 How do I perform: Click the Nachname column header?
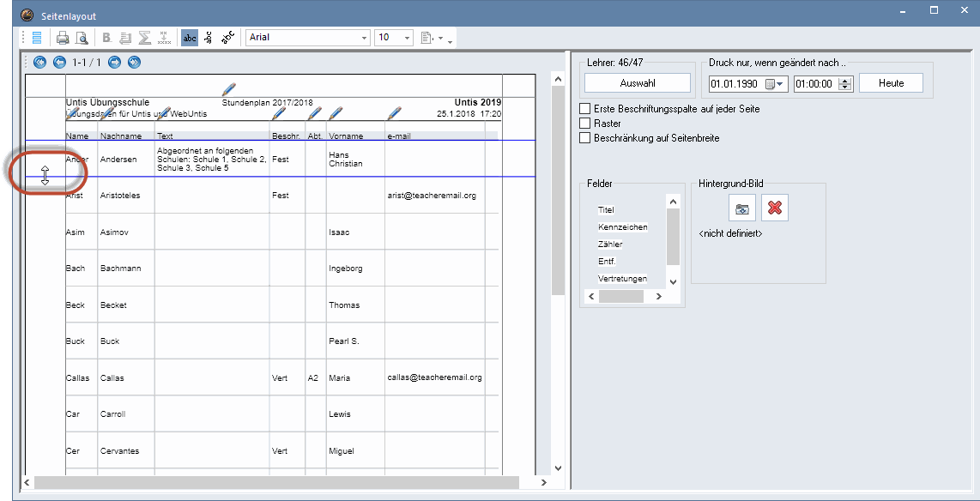[121, 136]
